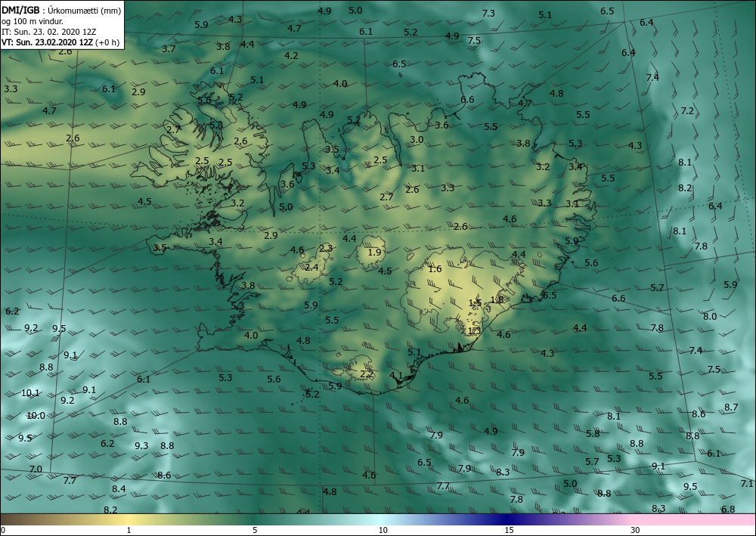This screenshot has height=536, width=756.
Task: Click the 3.7 value on the map
Action: click(x=169, y=48)
